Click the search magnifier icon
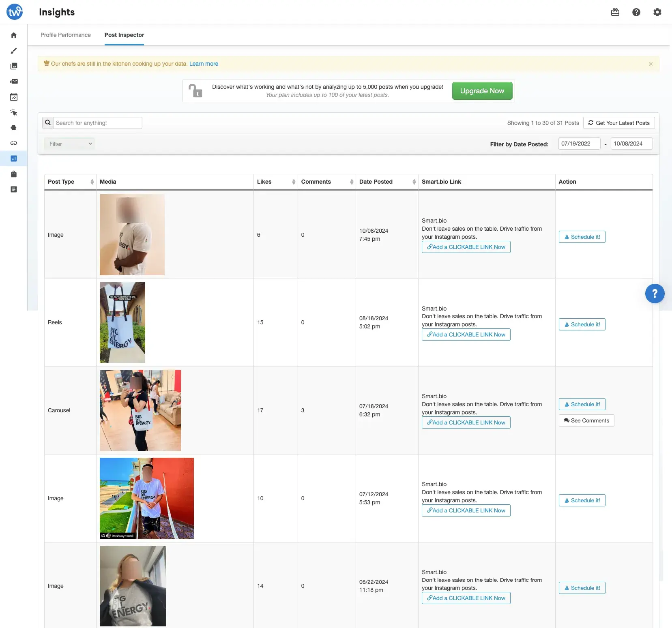This screenshot has height=628, width=672. tap(48, 123)
